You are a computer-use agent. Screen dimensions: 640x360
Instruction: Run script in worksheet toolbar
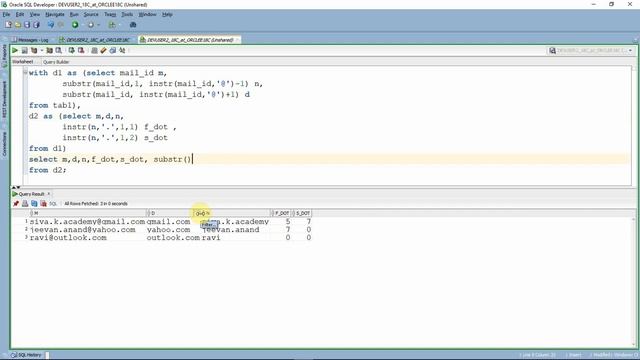[x=24, y=51]
